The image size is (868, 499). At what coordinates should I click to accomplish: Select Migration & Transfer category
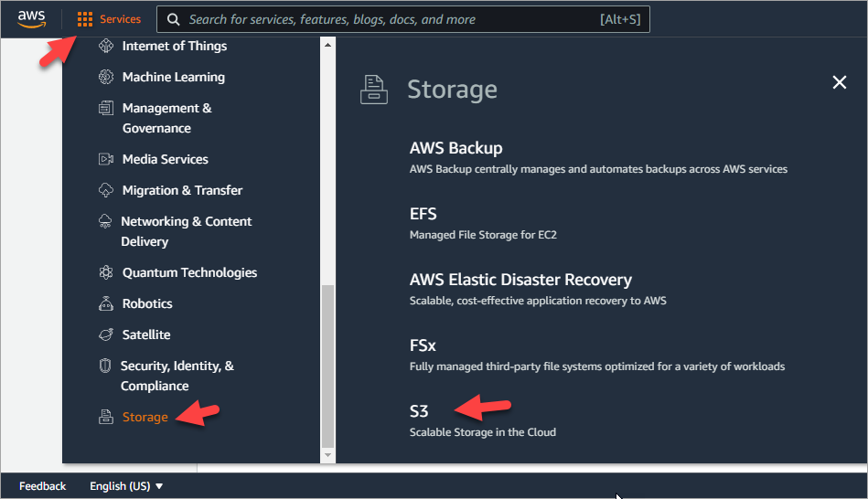pos(182,190)
